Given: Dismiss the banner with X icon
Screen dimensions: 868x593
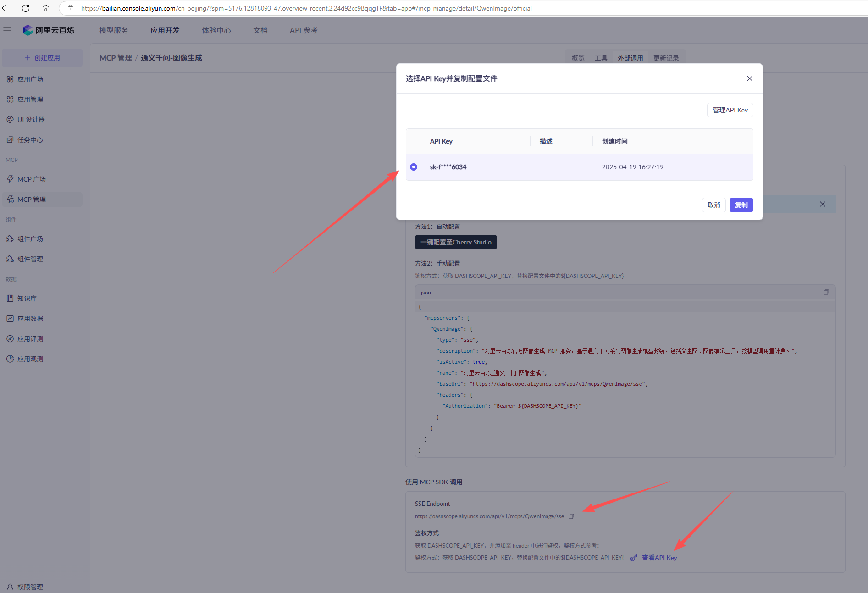Looking at the screenshot, I should 822,204.
